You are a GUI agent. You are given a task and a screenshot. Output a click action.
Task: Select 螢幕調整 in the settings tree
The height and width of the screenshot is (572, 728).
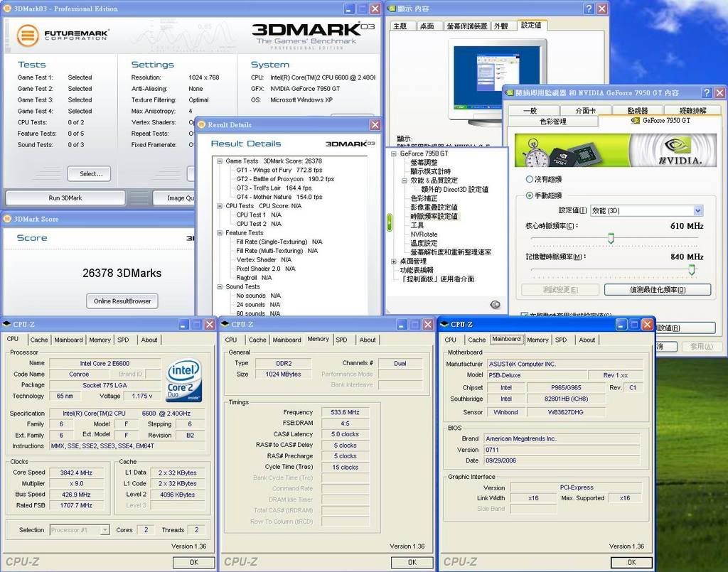(x=424, y=163)
